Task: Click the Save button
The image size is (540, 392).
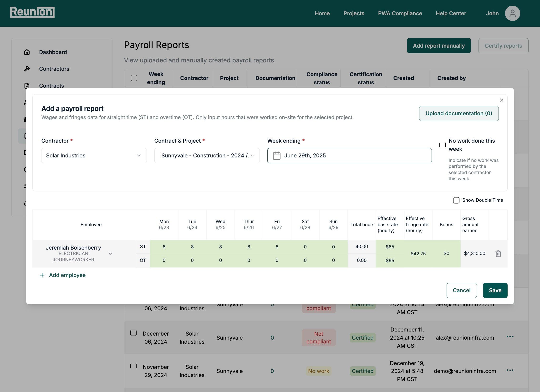Action: click(x=495, y=290)
